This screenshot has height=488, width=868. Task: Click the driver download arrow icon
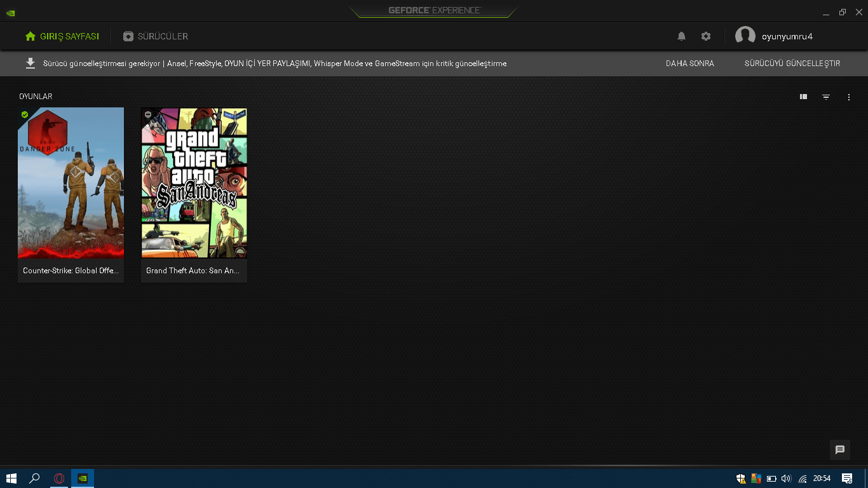[x=30, y=64]
